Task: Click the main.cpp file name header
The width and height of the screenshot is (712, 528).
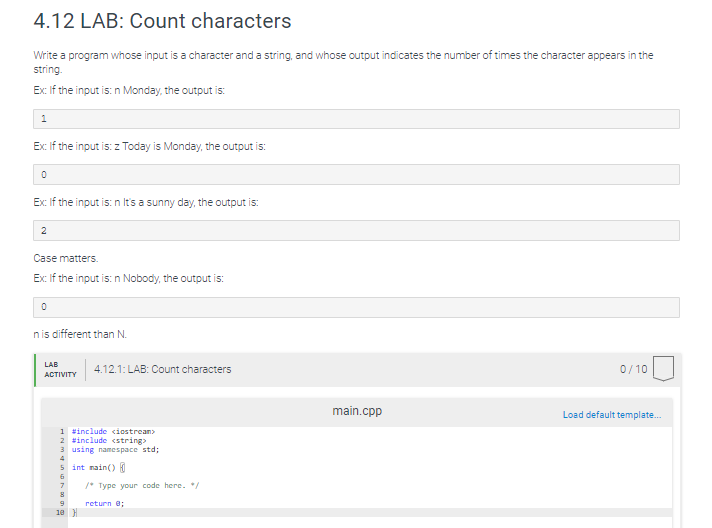Action: [357, 411]
